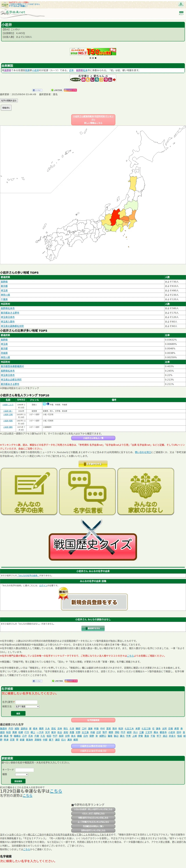The height and width of the screenshot is (868, 186).
Task: Open the 小岩井 源一 celebrity link
Action: pyautogui.click(x=8, y=411)
